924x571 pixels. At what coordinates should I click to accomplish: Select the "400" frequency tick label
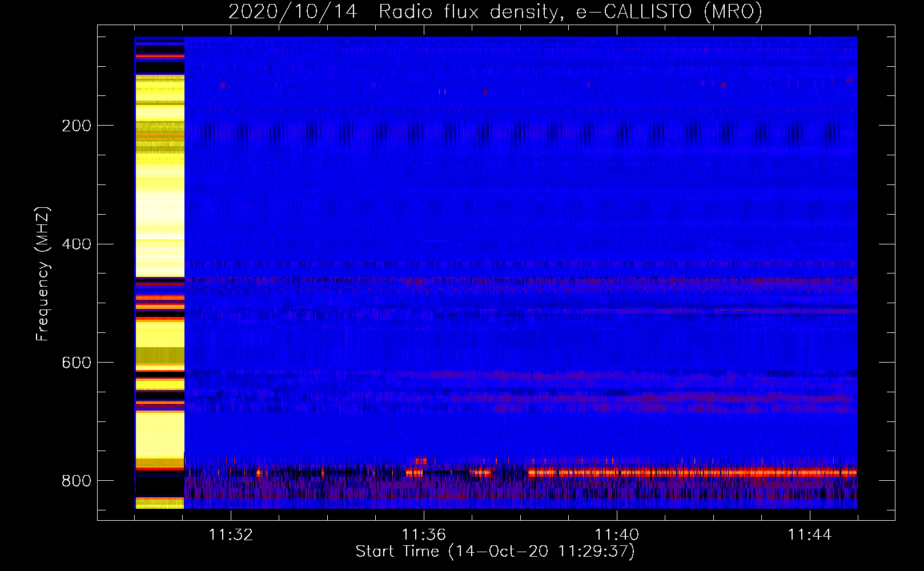click(77, 244)
